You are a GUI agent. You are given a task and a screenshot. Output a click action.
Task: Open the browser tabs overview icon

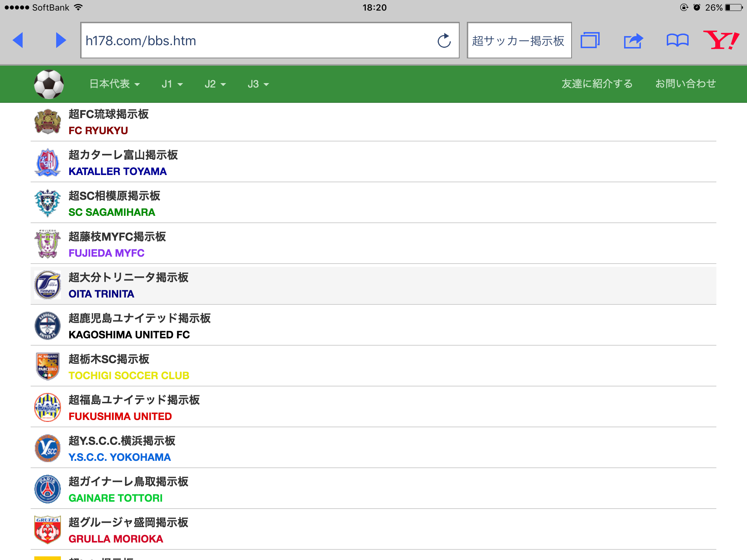coord(590,40)
